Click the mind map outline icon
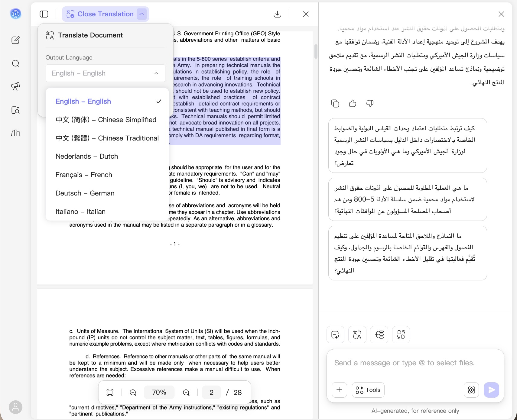 379,334
